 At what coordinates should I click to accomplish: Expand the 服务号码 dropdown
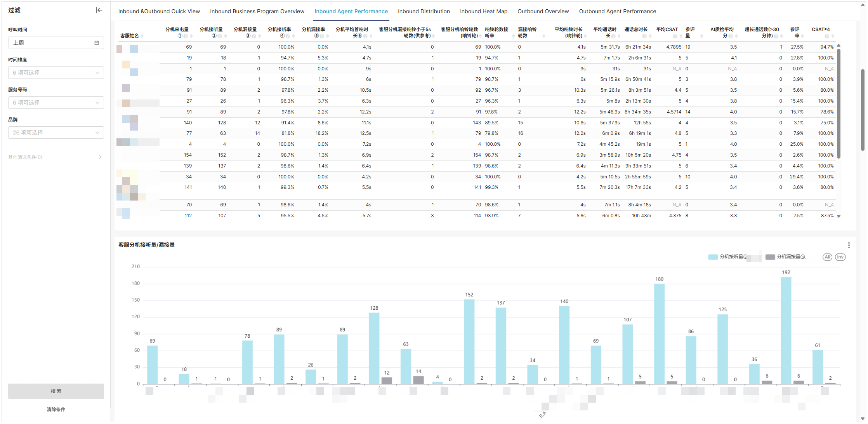click(56, 103)
